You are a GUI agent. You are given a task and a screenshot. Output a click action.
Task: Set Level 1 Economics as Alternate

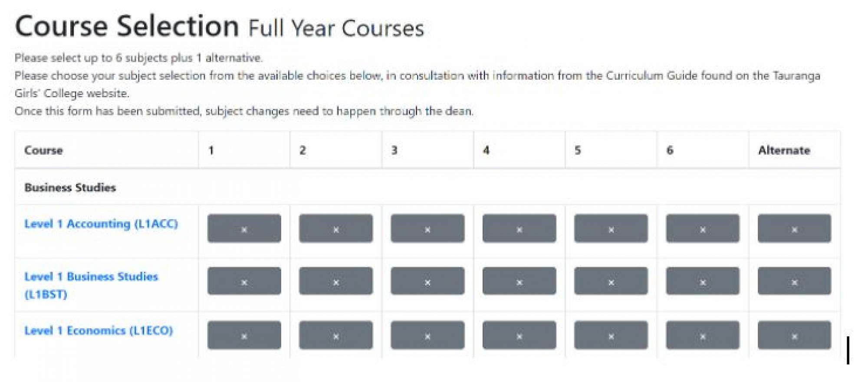pos(794,335)
